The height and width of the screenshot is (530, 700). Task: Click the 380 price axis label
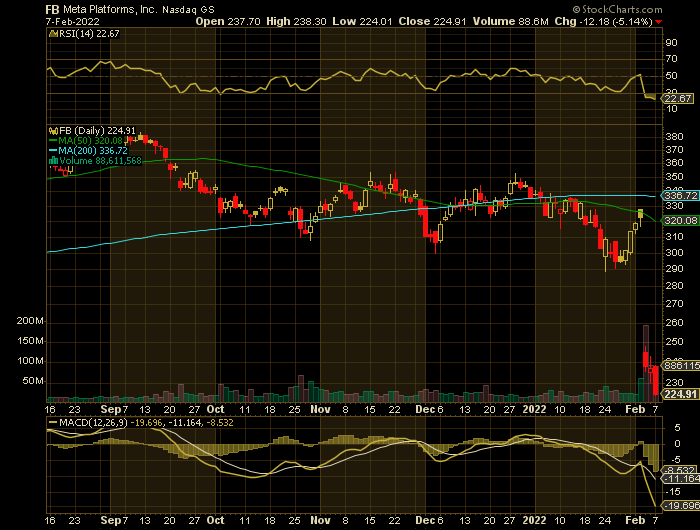pyautogui.click(x=674, y=137)
